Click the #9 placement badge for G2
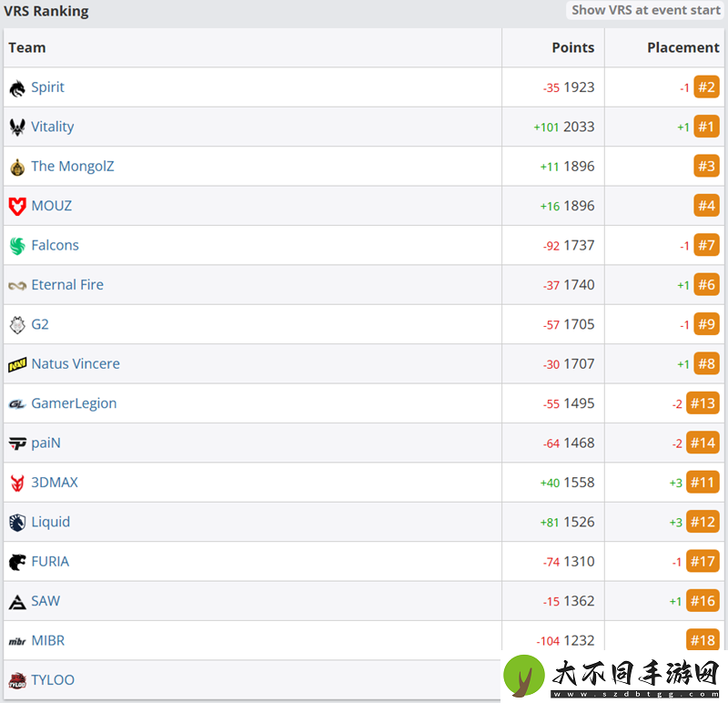This screenshot has height=703, width=728. click(707, 324)
